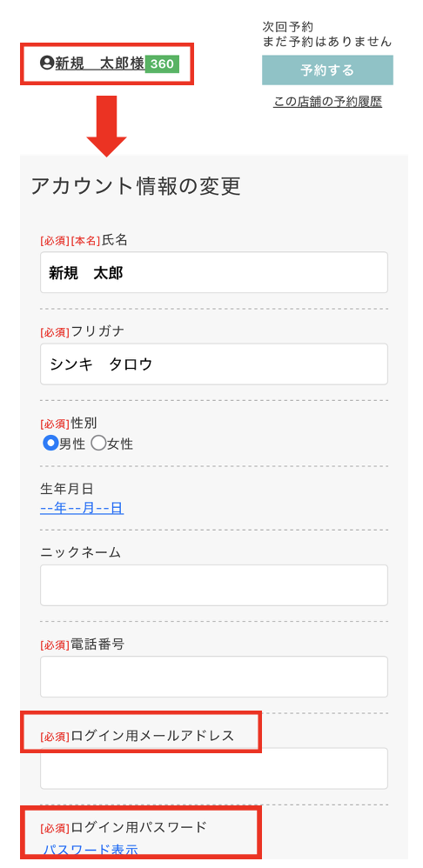Click the ニックネーム input field
423x868 pixels.
214,585
